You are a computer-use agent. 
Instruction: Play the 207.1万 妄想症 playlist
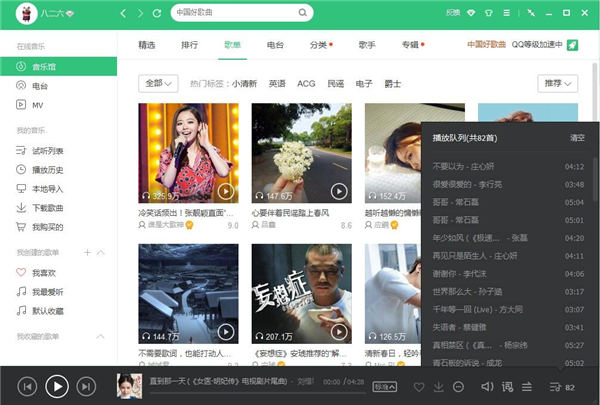tap(339, 332)
